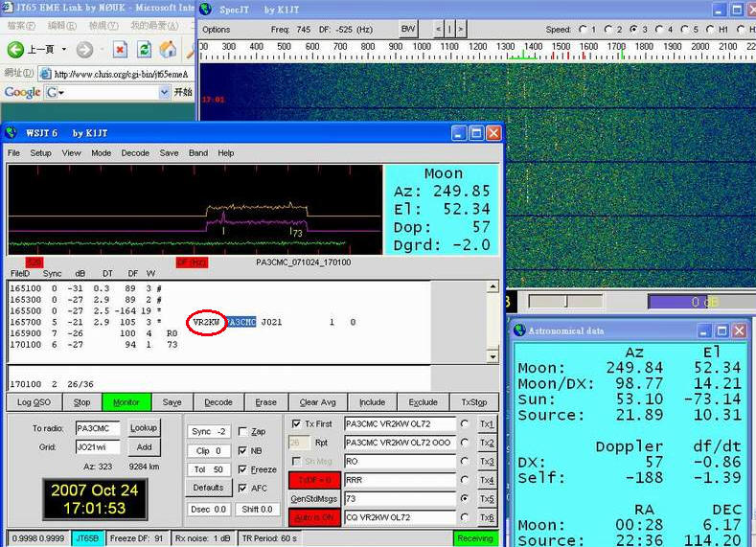Screen dimensions: 756x547
Task: Click the Grid locator input field
Action: pos(98,447)
